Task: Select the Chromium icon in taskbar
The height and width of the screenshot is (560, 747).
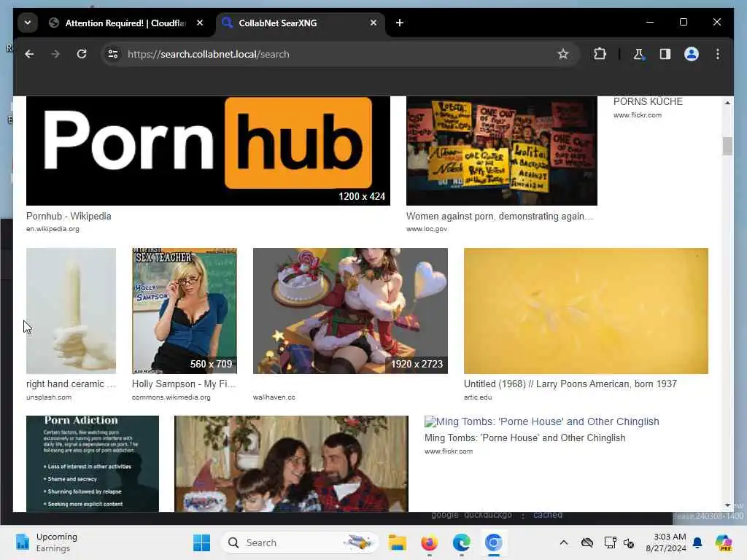Action: pyautogui.click(x=494, y=542)
